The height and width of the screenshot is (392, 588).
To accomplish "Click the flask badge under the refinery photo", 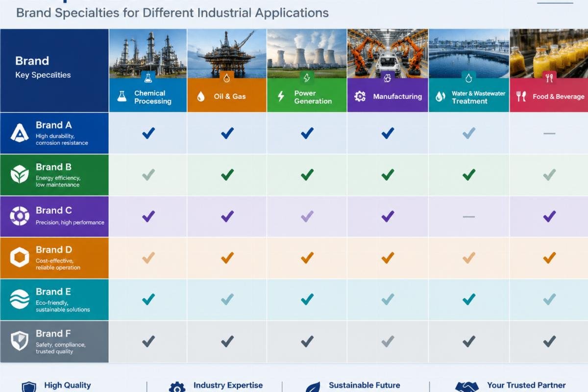I will (147, 77).
